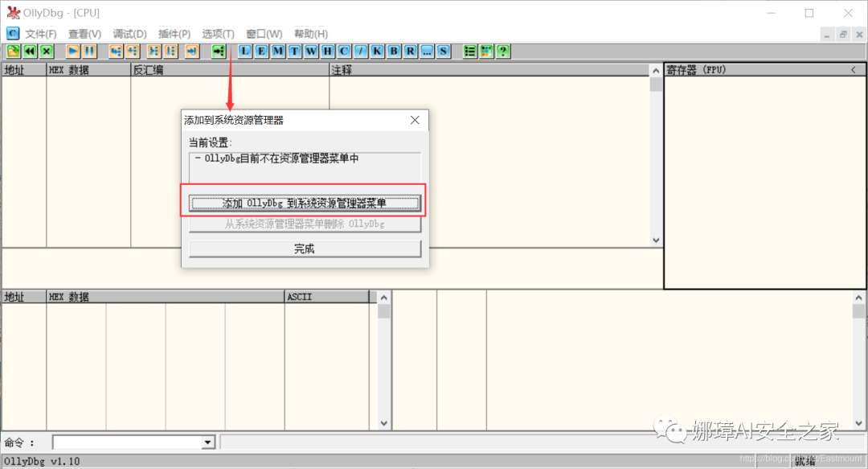Open the 命令 combo box dropdown arrow
Screen dimensions: 868x469
[208, 442]
